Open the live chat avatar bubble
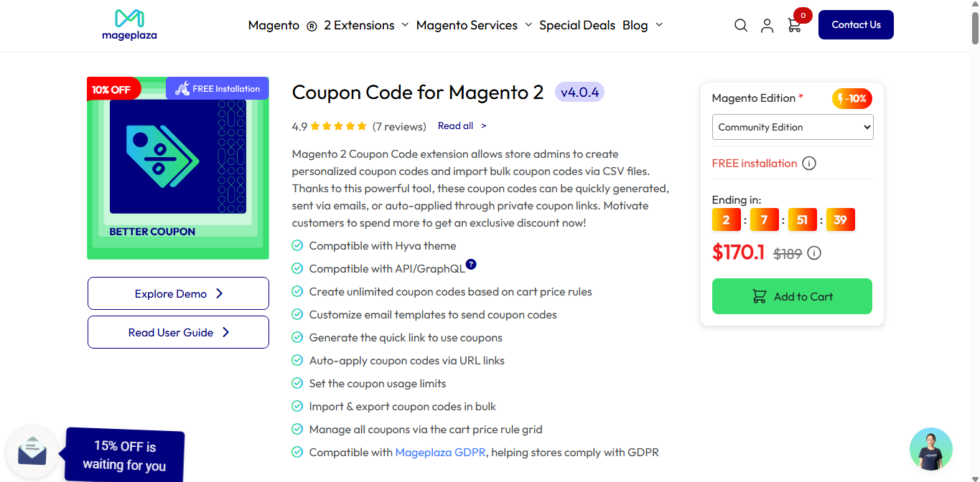This screenshot has height=482, width=980. [930, 449]
